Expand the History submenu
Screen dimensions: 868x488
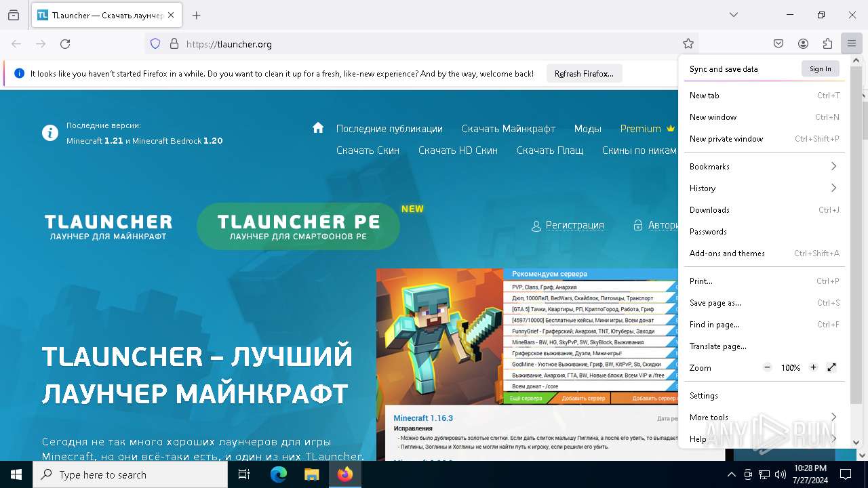click(764, 188)
